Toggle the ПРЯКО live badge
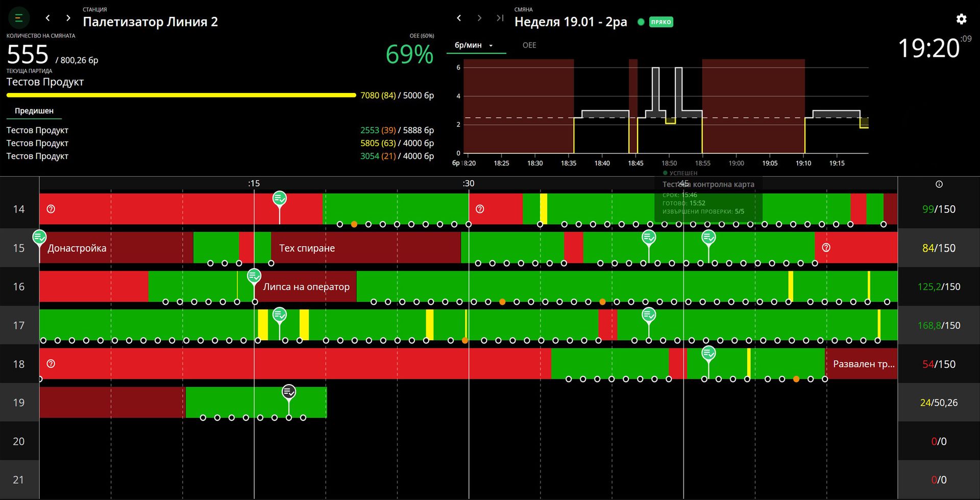Image resolution: width=980 pixels, height=500 pixels. click(661, 22)
